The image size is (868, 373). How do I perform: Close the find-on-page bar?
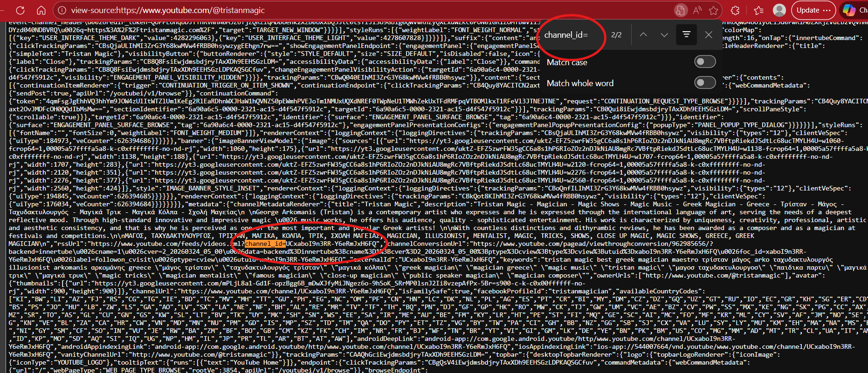click(x=709, y=35)
